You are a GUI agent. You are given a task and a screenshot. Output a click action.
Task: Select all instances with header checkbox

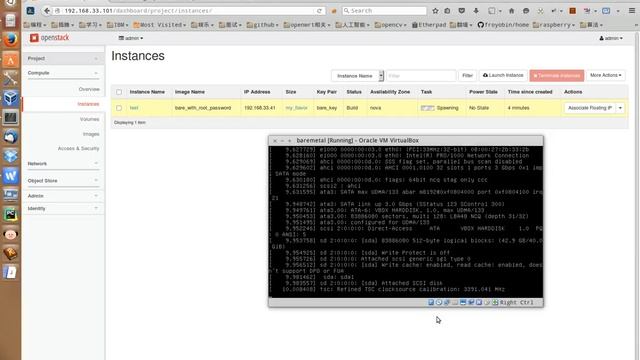pyautogui.click(x=119, y=92)
